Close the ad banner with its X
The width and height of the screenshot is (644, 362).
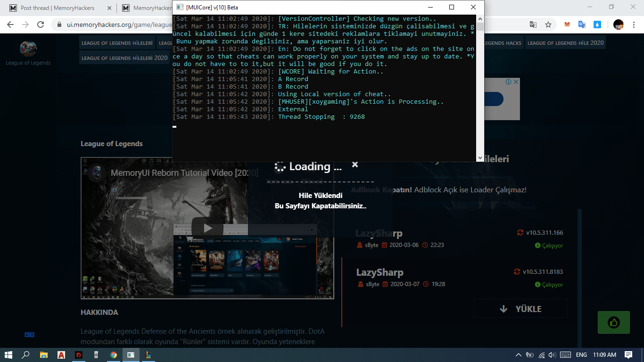point(516,82)
